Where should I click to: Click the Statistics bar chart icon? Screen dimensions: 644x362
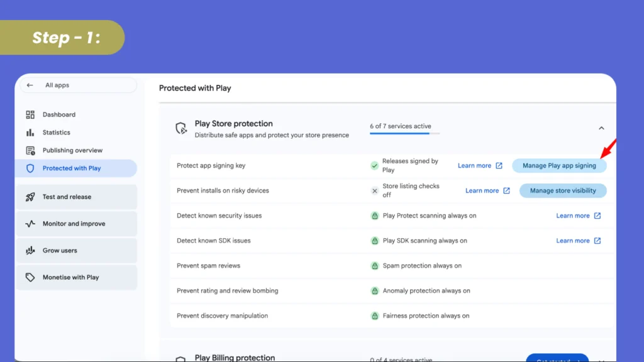[x=30, y=133]
